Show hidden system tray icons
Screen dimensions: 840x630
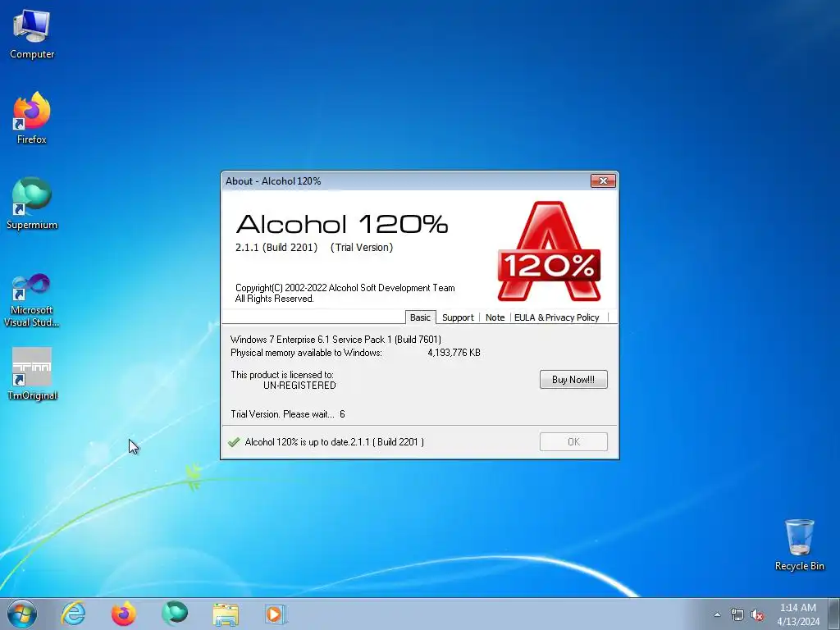click(717, 614)
